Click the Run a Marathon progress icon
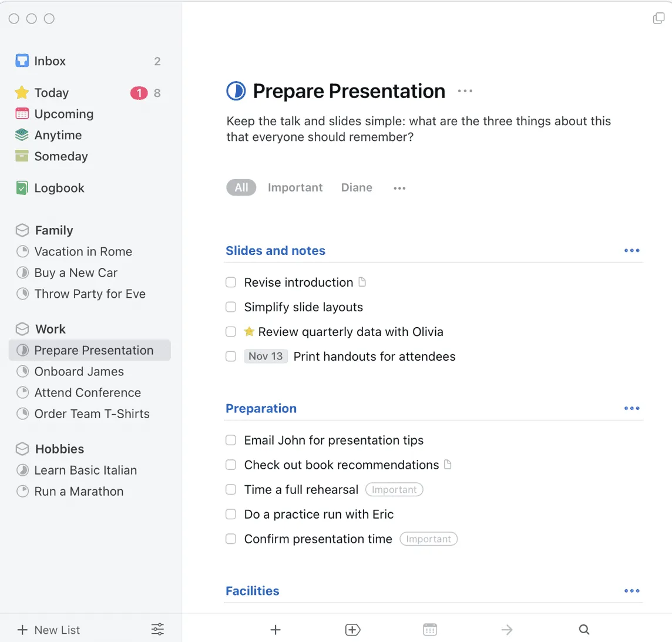 (22, 491)
